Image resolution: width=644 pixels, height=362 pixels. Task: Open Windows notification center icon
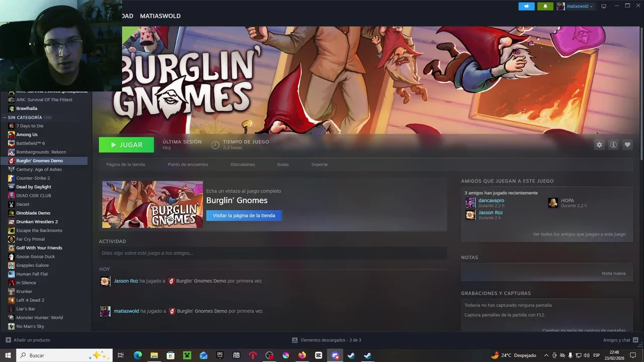click(x=633, y=355)
